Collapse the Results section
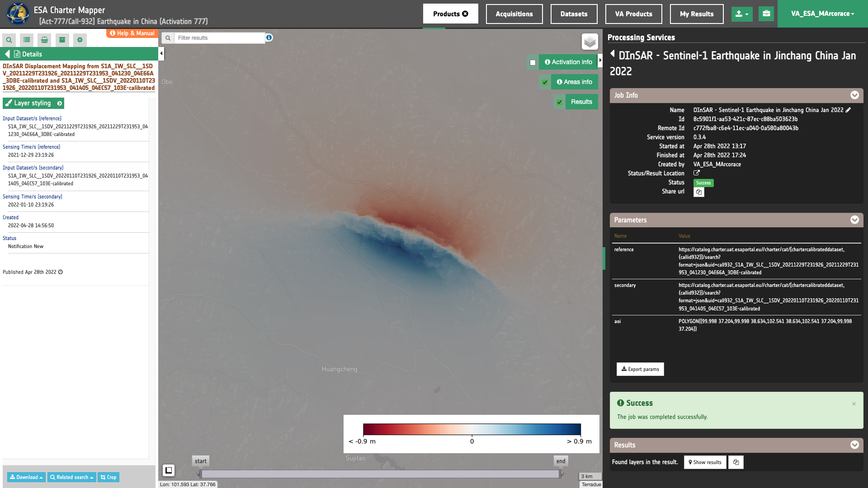This screenshot has width=868, height=488. pos(854,445)
